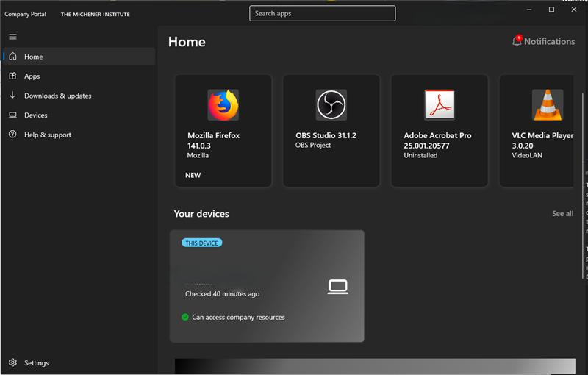588x375 pixels.
Task: Click the See all devices link
Action: tap(562, 214)
